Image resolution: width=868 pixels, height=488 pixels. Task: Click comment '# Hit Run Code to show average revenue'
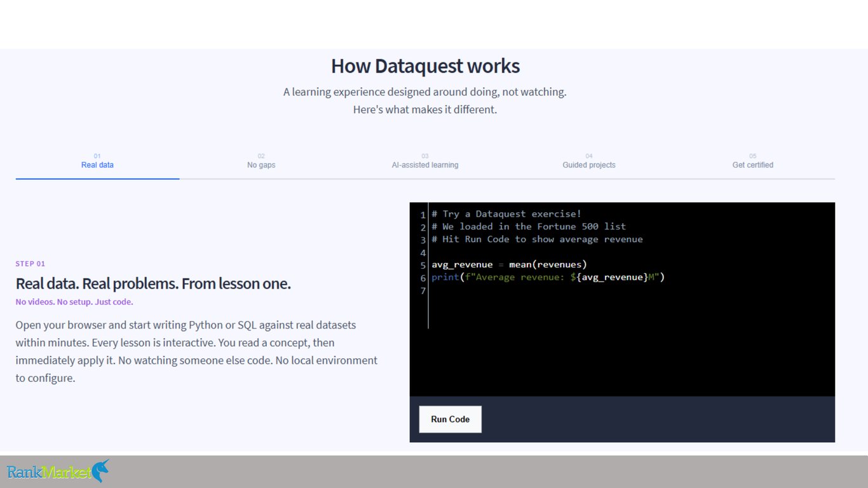point(537,240)
